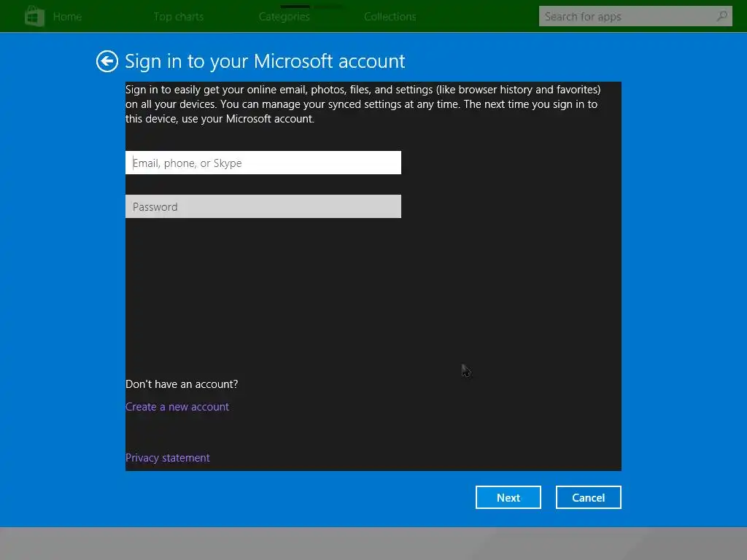Click the Windows Store bag icon
This screenshot has width=747, height=560.
[35, 16]
